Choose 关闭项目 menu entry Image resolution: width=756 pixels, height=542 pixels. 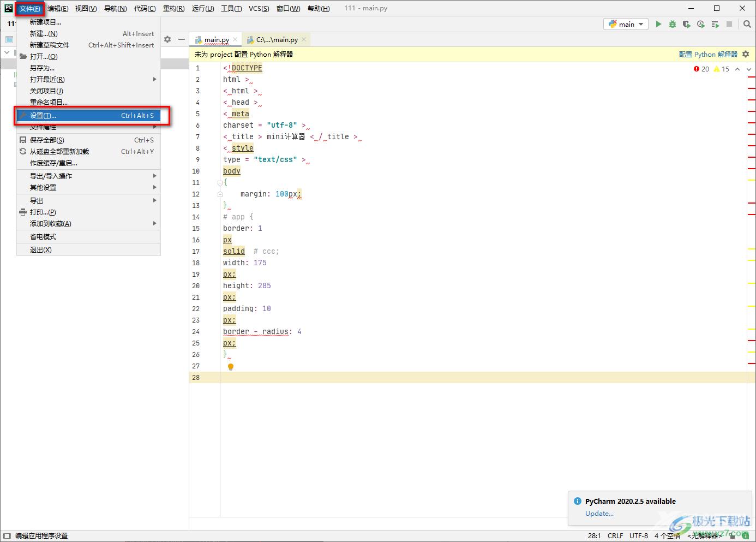[89, 91]
